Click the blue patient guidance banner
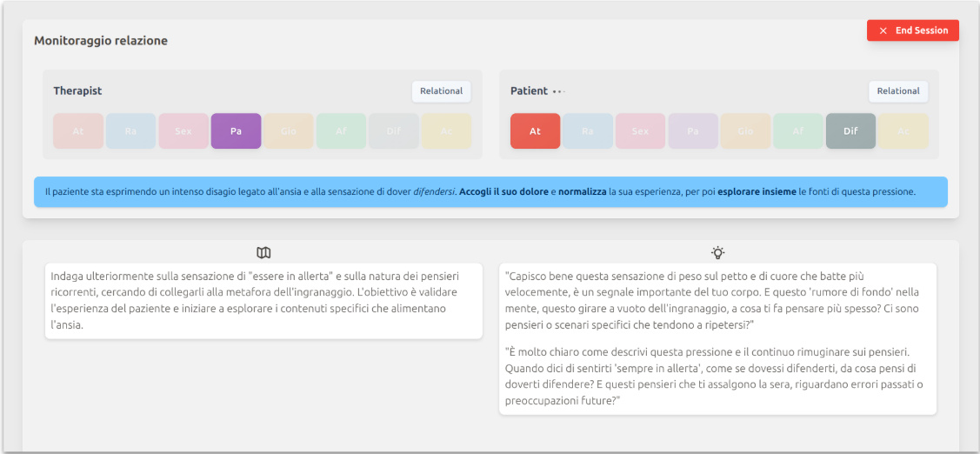 pyautogui.click(x=490, y=191)
